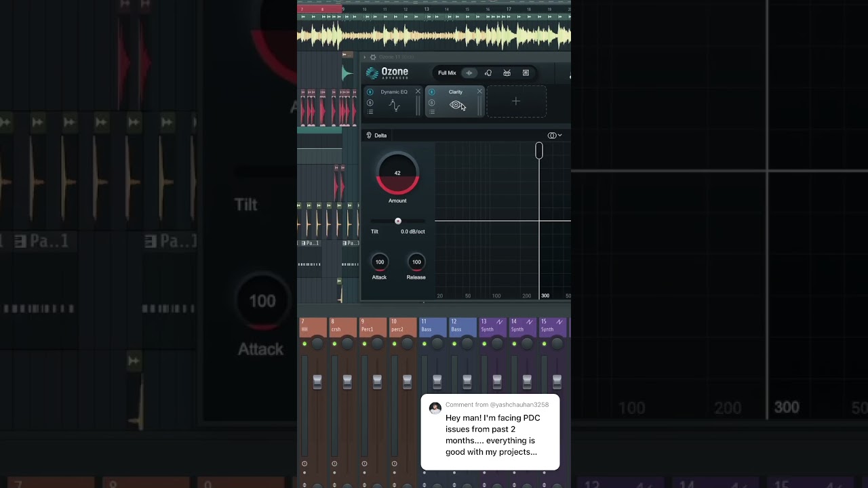Click the commenter's avatar in the comment bubble
The width and height of the screenshot is (868, 488).
click(435, 408)
